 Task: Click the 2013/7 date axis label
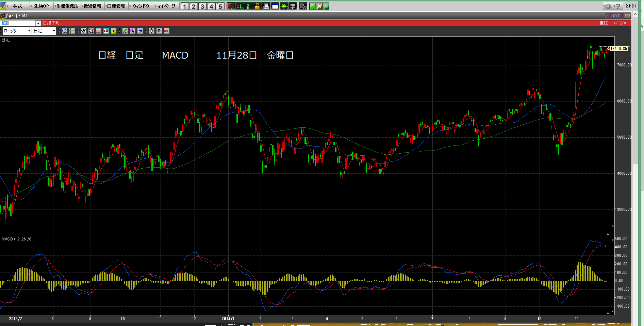coord(15,319)
